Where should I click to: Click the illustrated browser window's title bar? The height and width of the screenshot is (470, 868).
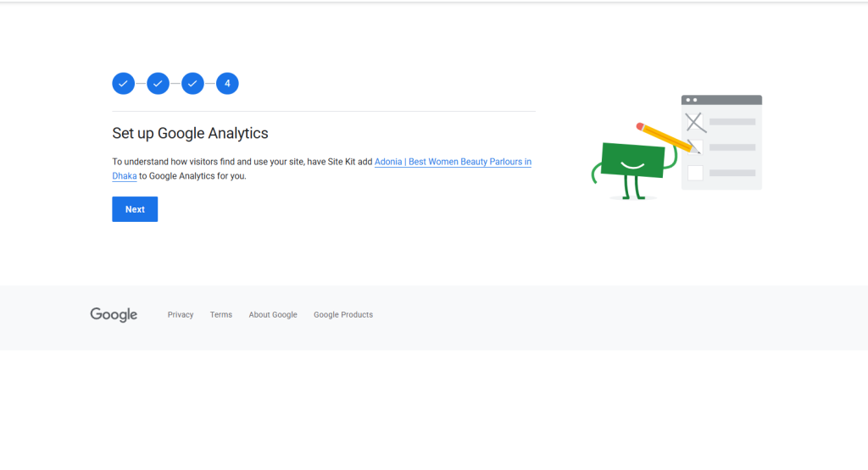(721, 100)
